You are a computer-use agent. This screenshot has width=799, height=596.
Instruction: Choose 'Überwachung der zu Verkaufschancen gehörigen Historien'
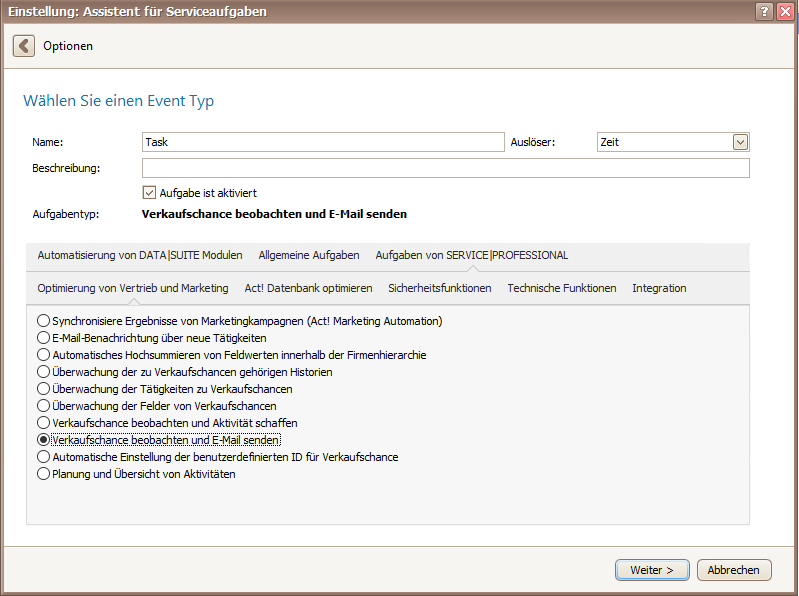coord(43,372)
